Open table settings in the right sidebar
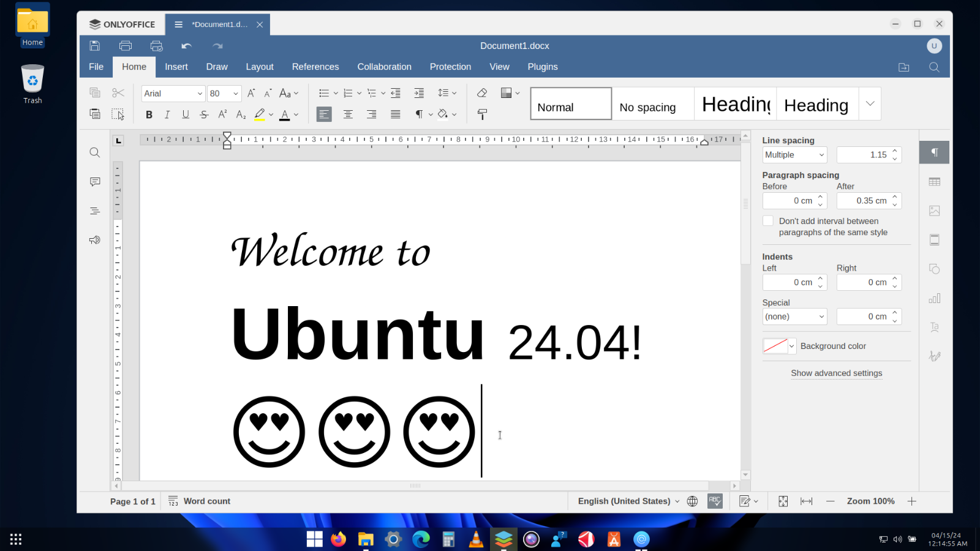Viewport: 980px width, 551px height. point(935,182)
